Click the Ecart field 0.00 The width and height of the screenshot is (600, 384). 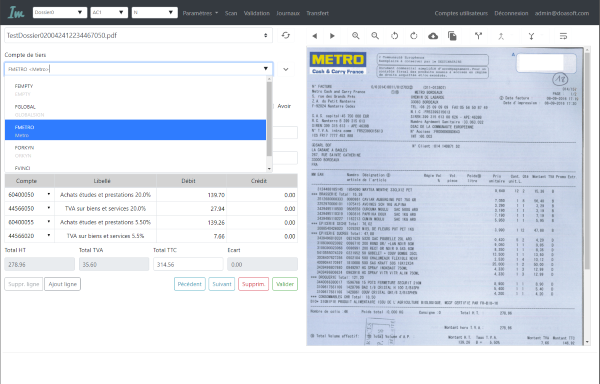pos(262,264)
